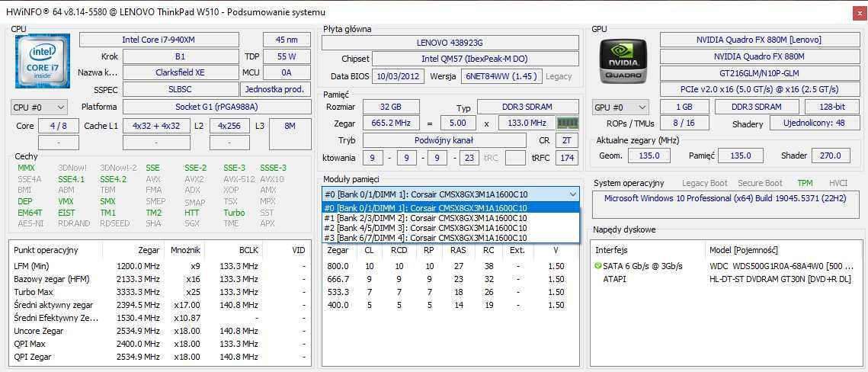Click the PCIe v2.0 x16 bus field
Image resolution: width=868 pixels, height=372 pixels.
coord(758,89)
